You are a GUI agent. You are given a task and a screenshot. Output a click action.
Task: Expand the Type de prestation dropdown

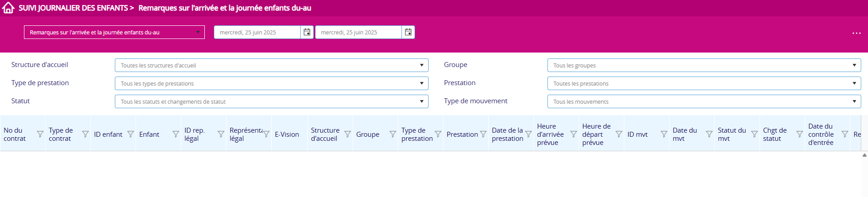(x=271, y=83)
